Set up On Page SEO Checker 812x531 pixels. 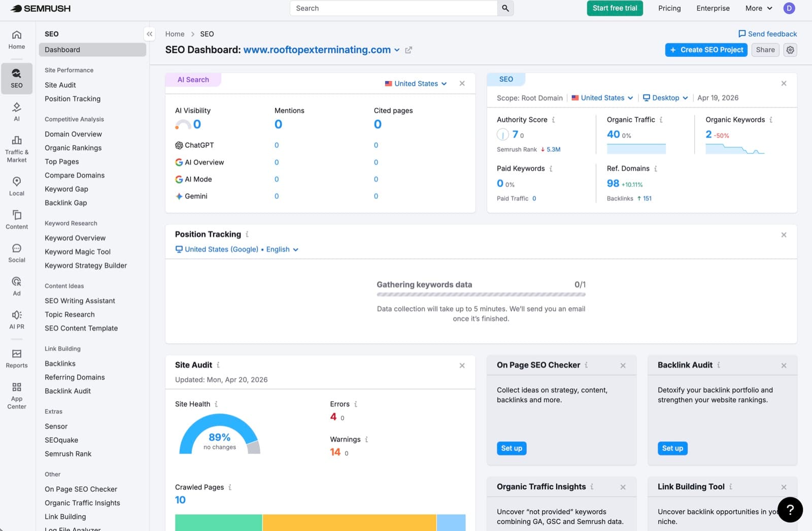coord(512,448)
